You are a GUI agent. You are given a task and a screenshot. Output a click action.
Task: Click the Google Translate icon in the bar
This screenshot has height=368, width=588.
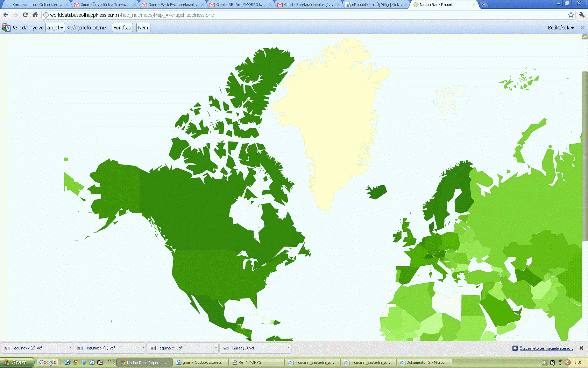(x=6, y=28)
